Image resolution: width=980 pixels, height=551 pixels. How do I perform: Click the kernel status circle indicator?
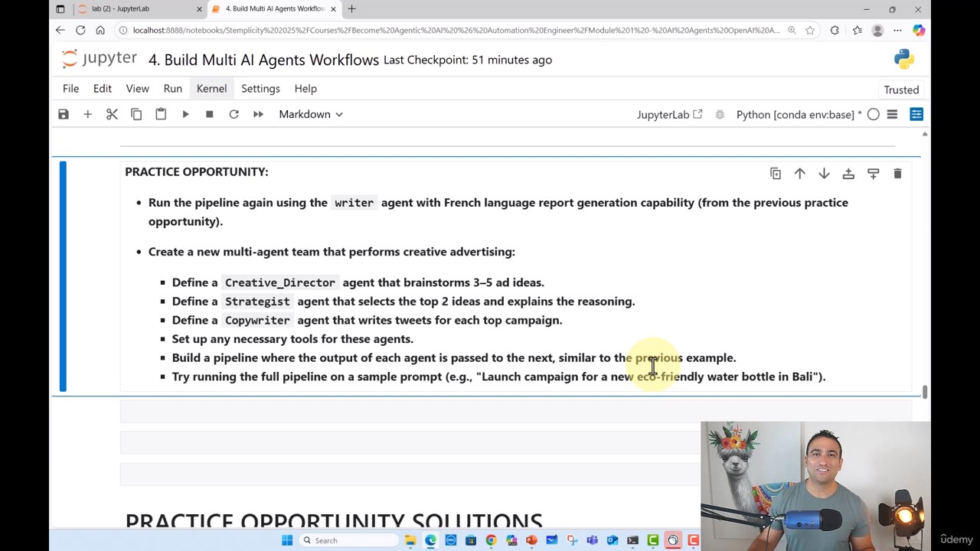tap(874, 114)
